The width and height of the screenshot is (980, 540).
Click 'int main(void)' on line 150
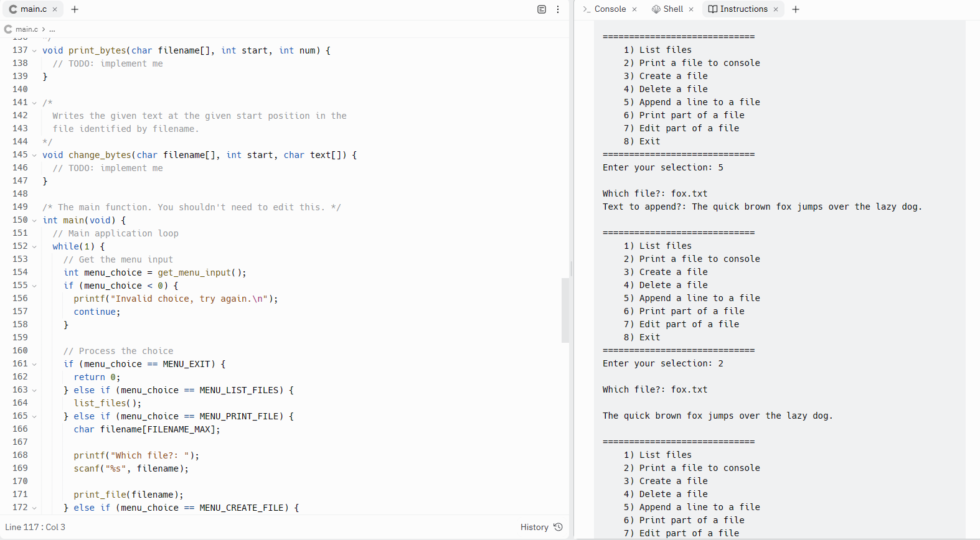pyautogui.click(x=79, y=220)
